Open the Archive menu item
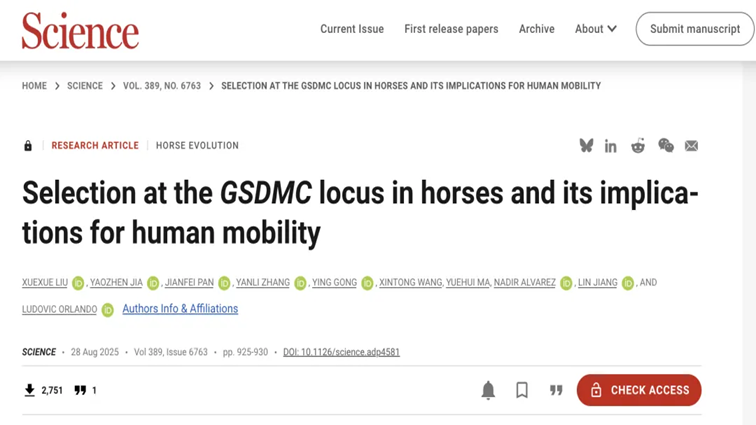 [x=536, y=29]
